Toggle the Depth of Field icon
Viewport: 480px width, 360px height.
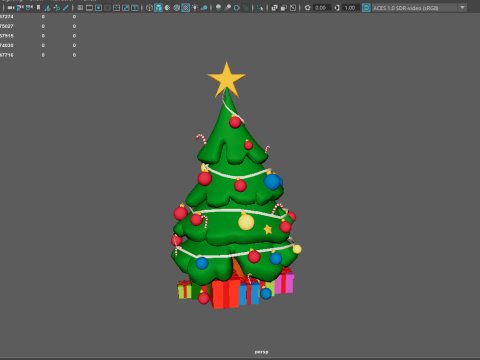[x=246, y=8]
